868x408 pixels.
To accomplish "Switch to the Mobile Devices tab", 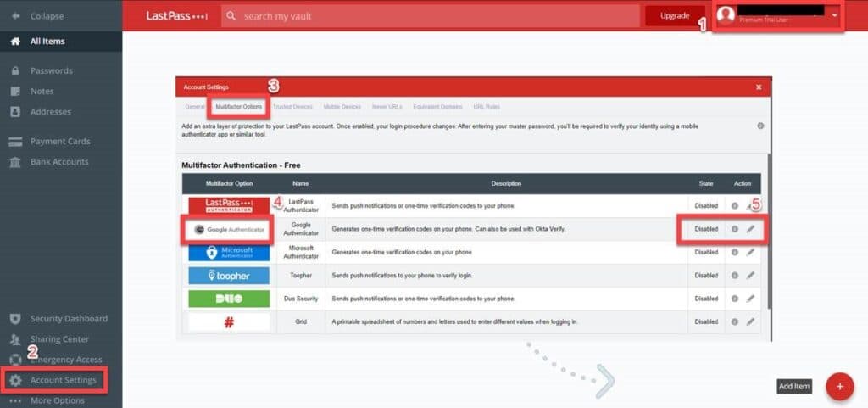I will [342, 107].
